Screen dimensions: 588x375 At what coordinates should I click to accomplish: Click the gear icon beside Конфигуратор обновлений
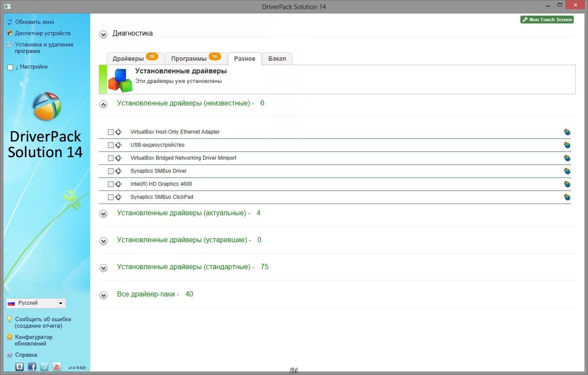[10, 337]
